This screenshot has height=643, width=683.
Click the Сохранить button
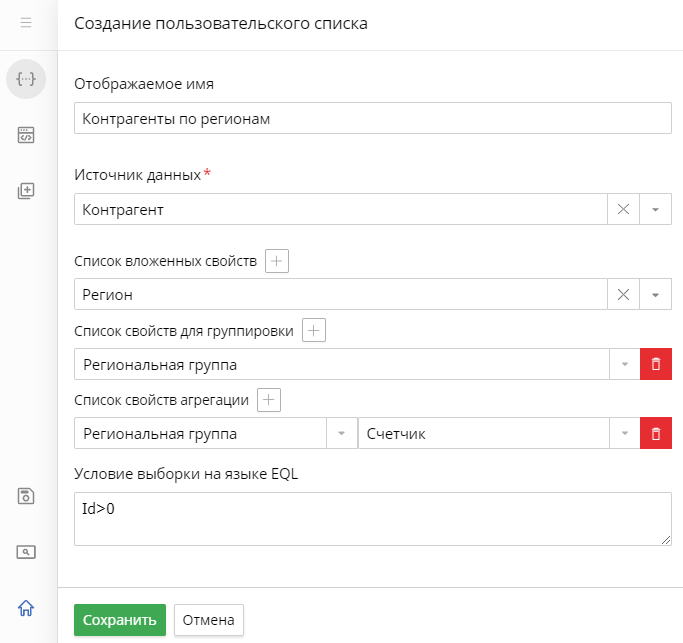(120, 619)
